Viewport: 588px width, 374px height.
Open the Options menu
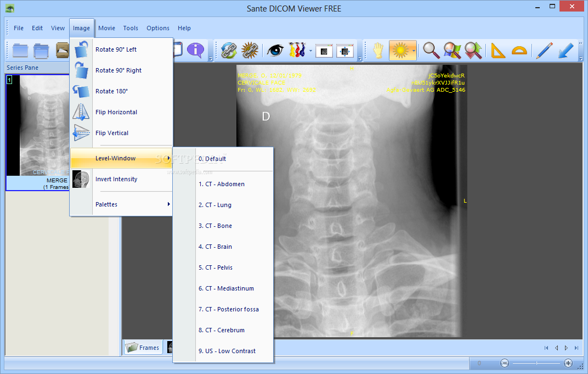pos(158,28)
